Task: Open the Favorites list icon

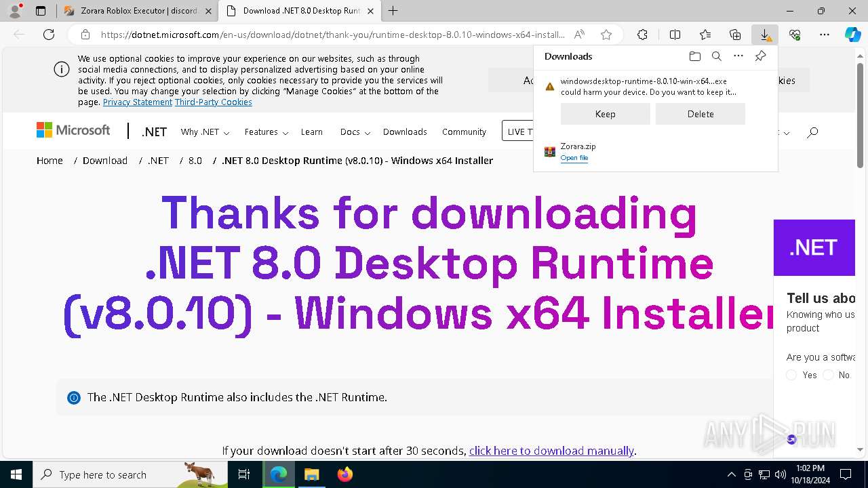Action: pos(705,35)
